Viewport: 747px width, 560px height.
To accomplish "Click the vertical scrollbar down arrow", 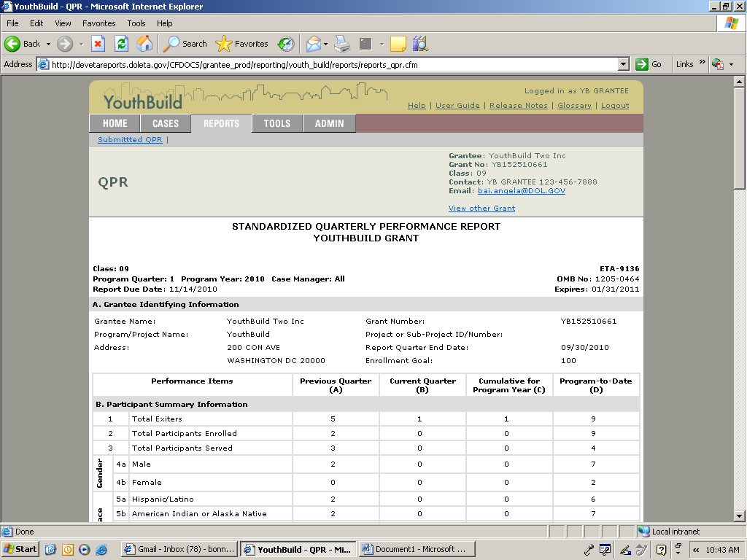I will tap(739, 516).
